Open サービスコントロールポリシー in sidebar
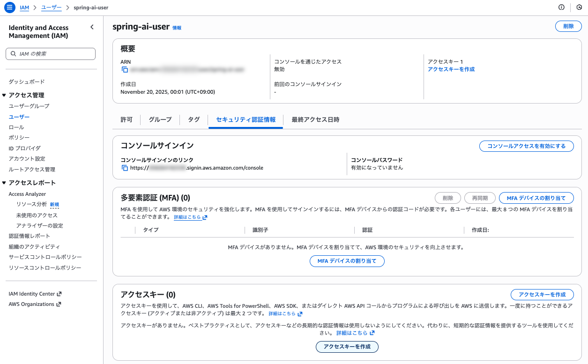Image resolution: width=588 pixels, height=364 pixels. click(x=45, y=257)
